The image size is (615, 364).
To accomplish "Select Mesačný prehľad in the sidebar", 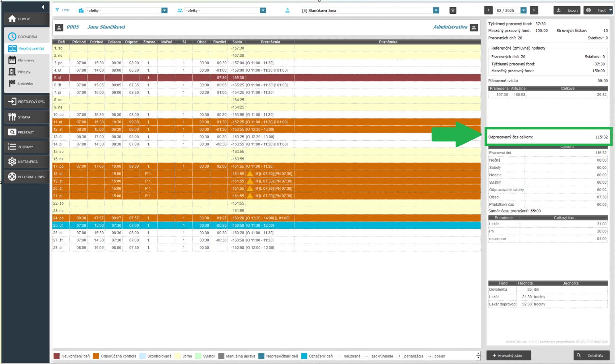I will click(31, 48).
